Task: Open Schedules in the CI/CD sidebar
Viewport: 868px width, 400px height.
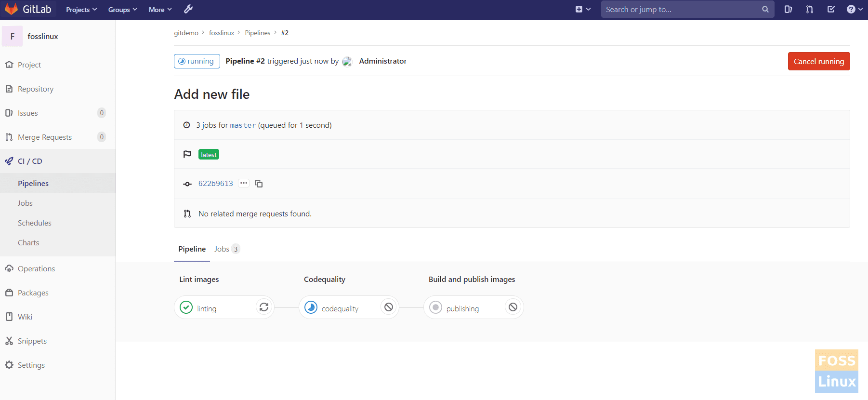Action: click(x=35, y=223)
